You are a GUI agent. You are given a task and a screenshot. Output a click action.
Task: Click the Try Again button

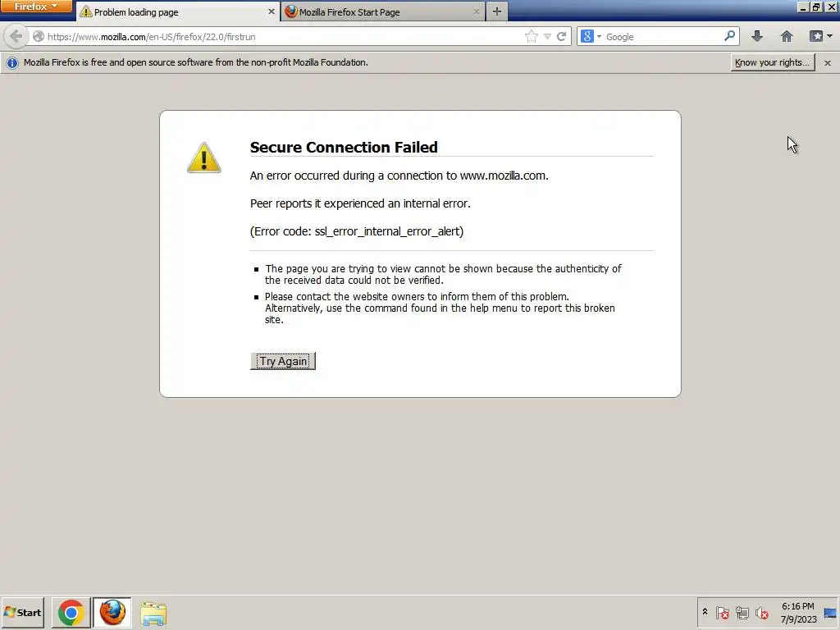283,361
